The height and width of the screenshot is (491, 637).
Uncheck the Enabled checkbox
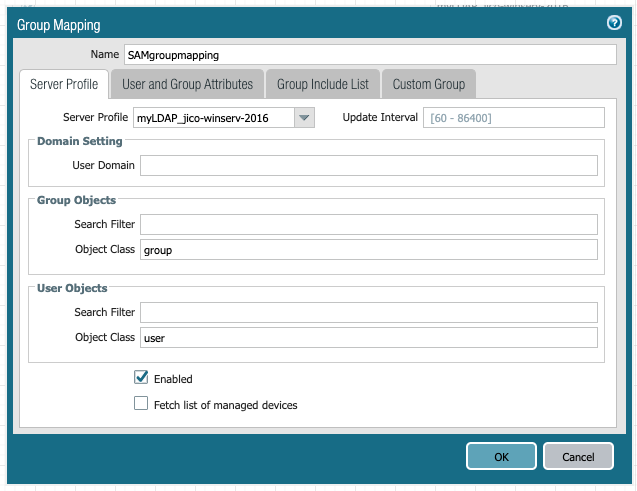(x=141, y=378)
